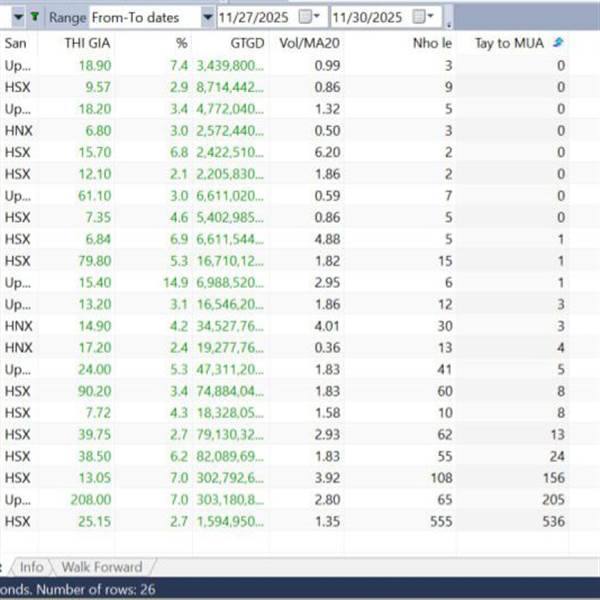Sort by the THI GIA column header
Screen dimensions: 600x600
click(x=87, y=43)
